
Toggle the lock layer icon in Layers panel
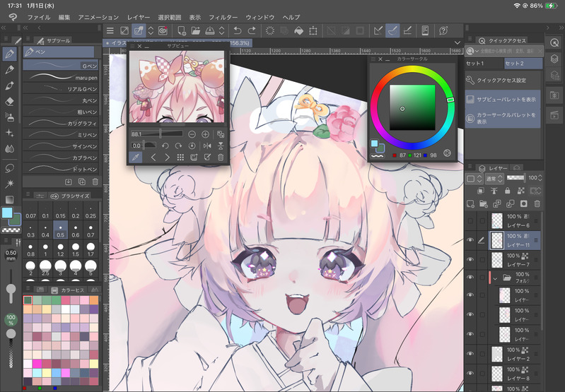coord(507,191)
